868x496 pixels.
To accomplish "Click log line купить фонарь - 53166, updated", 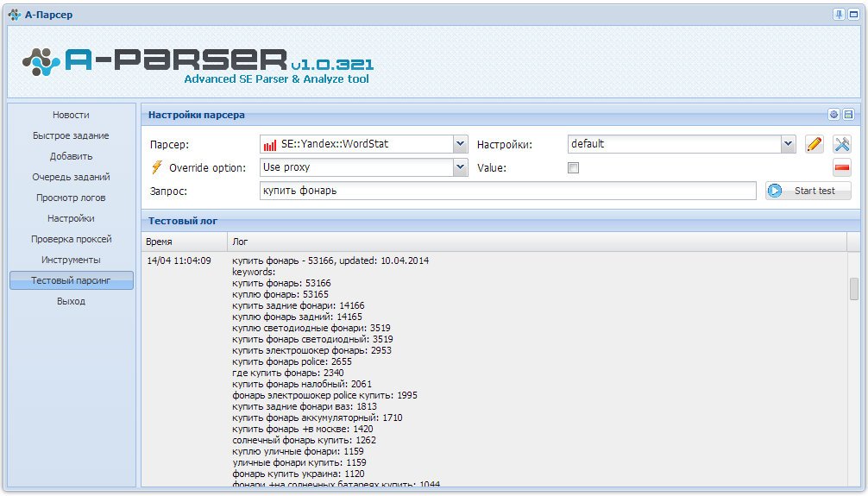I will pos(330,261).
